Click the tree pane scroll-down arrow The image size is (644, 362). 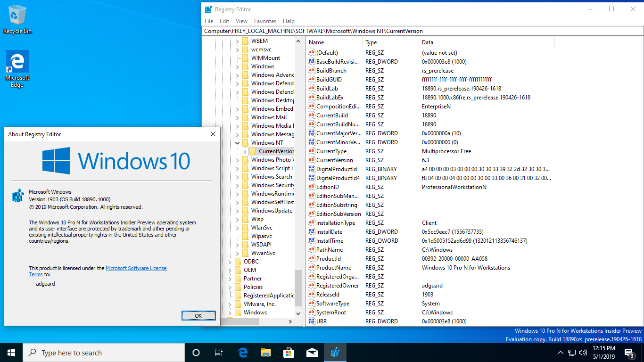[298, 313]
